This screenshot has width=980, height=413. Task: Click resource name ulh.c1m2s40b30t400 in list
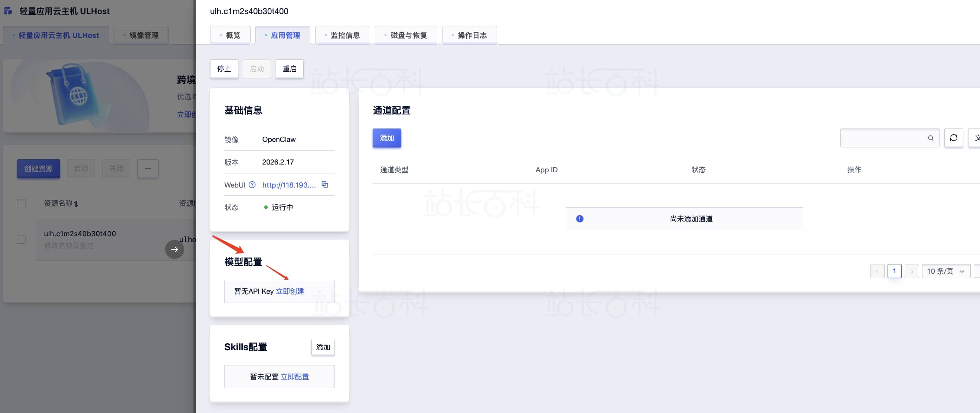80,234
